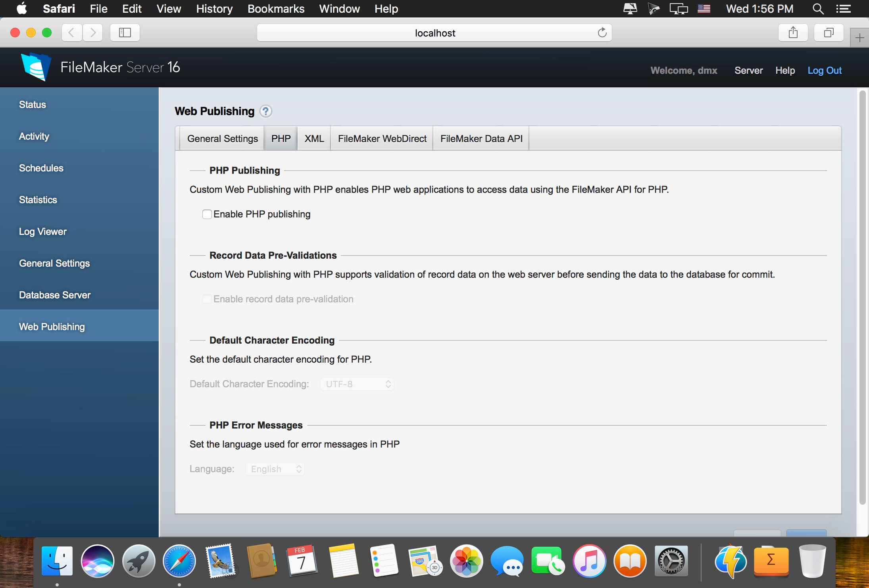Open Activity in sidebar

point(79,136)
